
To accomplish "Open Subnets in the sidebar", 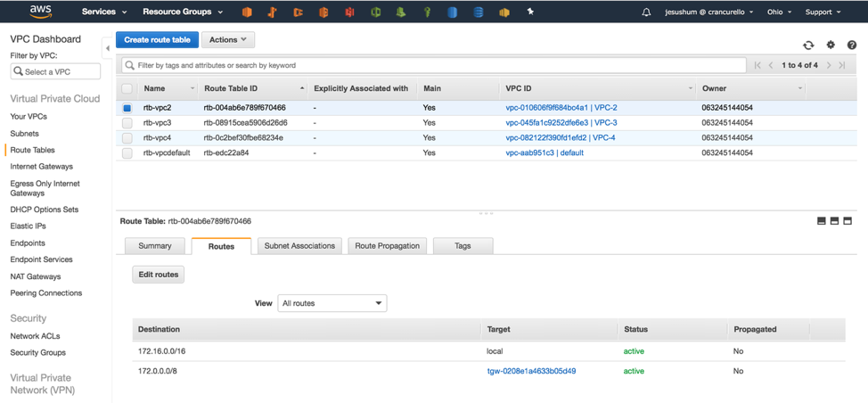I will click(x=24, y=134).
